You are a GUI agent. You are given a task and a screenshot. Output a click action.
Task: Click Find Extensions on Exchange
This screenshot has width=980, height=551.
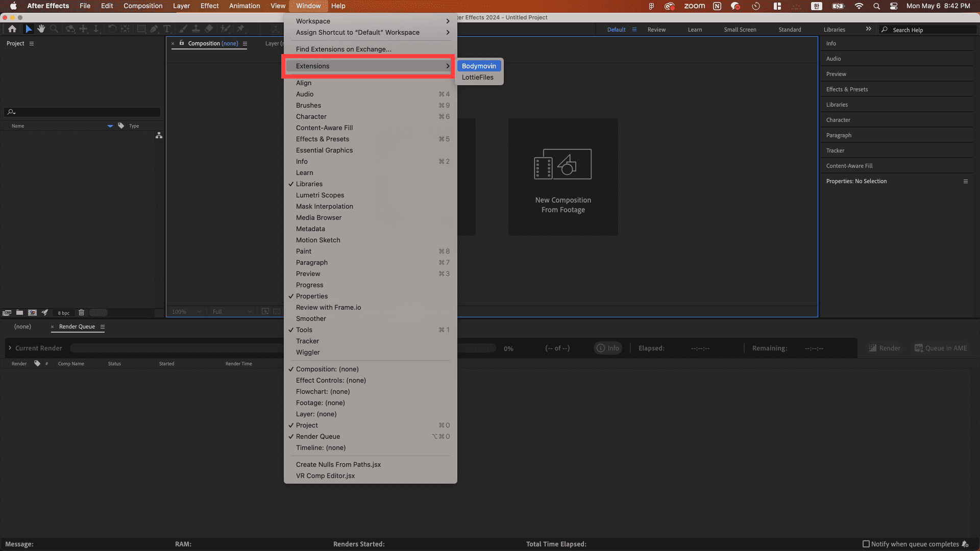click(x=370, y=49)
